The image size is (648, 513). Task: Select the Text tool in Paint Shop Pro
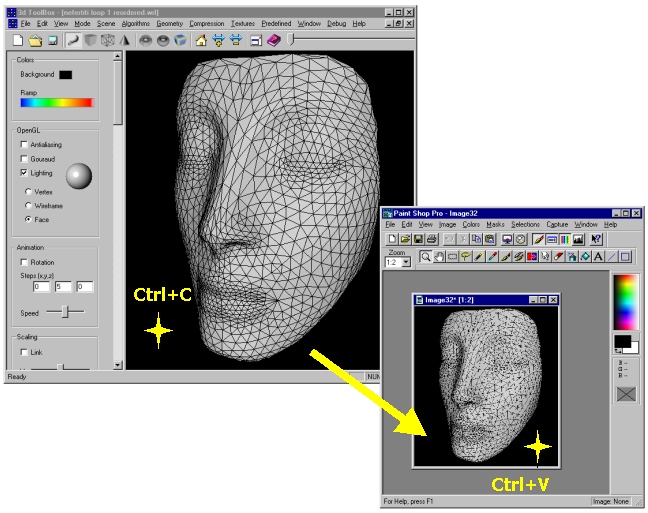[x=598, y=257]
